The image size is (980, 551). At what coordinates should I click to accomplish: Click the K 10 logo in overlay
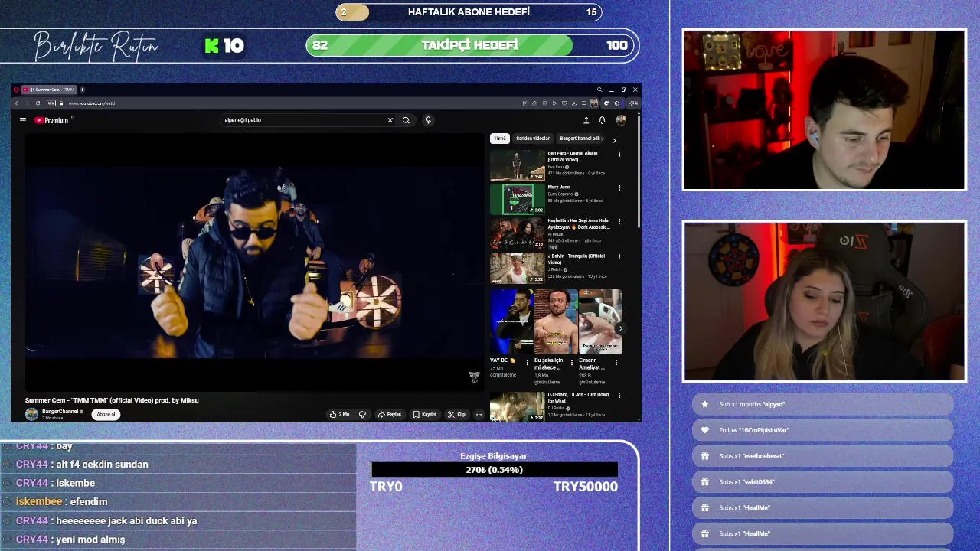pyautogui.click(x=224, y=46)
